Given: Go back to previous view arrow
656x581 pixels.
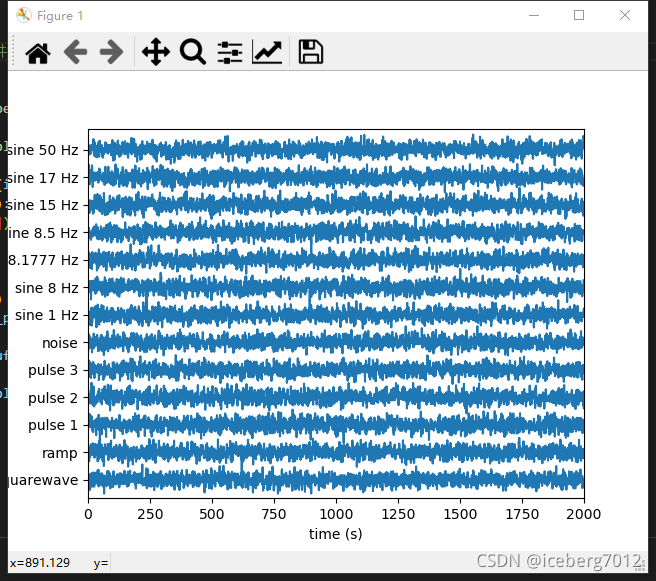Looking at the screenshot, I should click(x=75, y=52).
